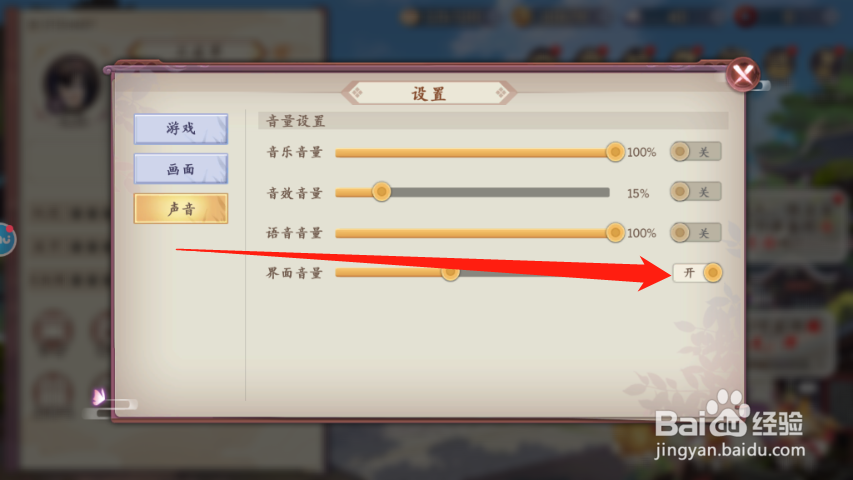Viewport: 853px width, 480px height.
Task: Close the 设置 dialog with the red X
Action: [743, 74]
